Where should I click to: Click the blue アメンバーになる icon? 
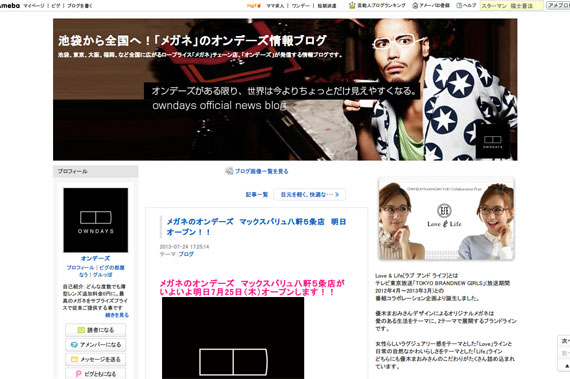click(74, 344)
